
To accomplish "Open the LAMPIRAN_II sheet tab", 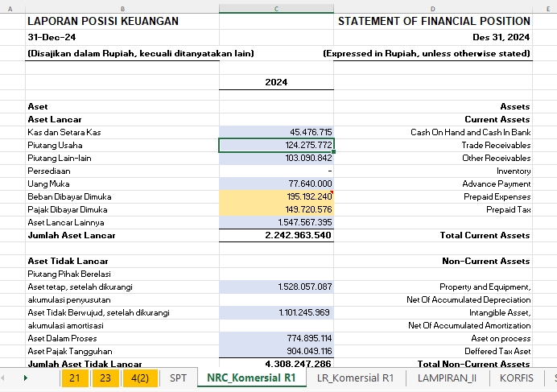I will (x=445, y=378).
